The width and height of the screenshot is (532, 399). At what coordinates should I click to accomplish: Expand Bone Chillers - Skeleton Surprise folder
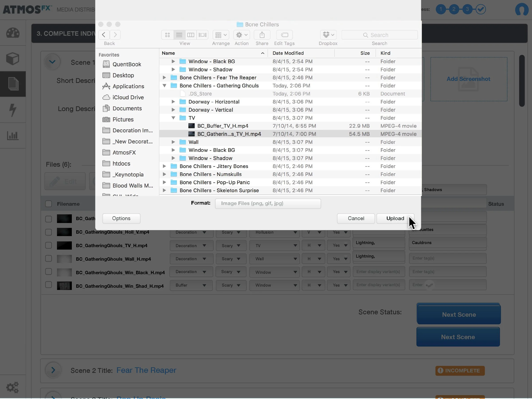pos(164,190)
